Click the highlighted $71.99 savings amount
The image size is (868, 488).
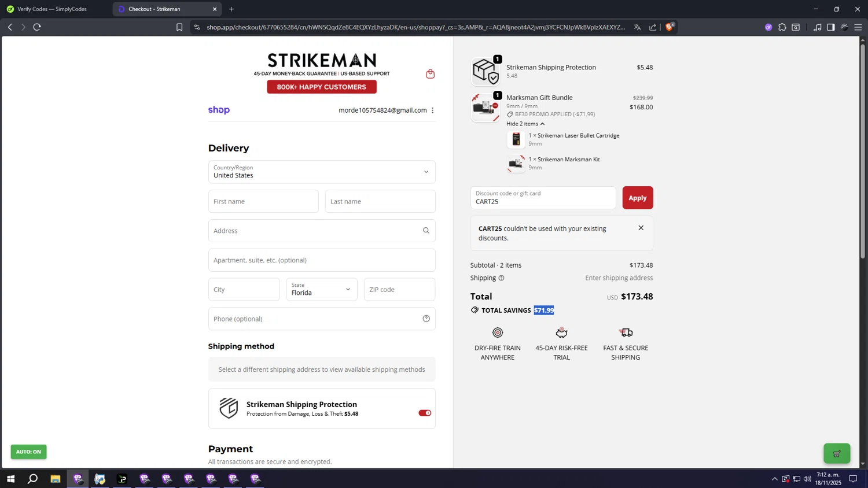point(544,310)
